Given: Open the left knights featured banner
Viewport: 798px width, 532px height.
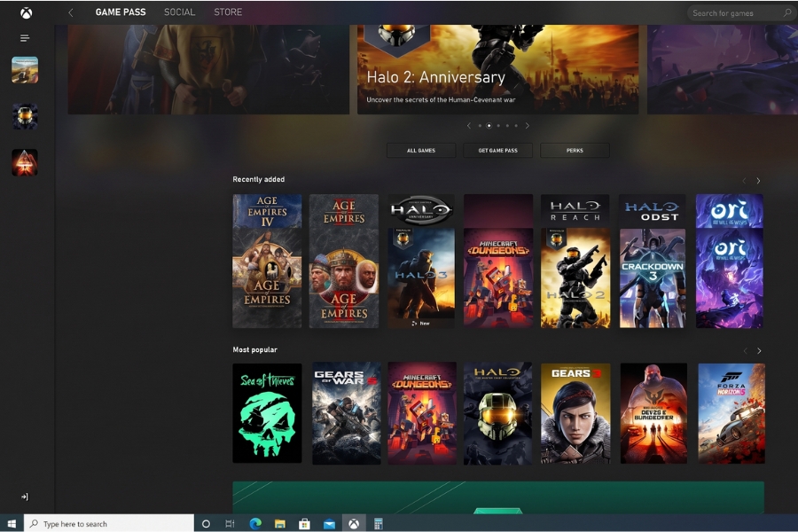Looking at the screenshot, I should tap(208, 69).
